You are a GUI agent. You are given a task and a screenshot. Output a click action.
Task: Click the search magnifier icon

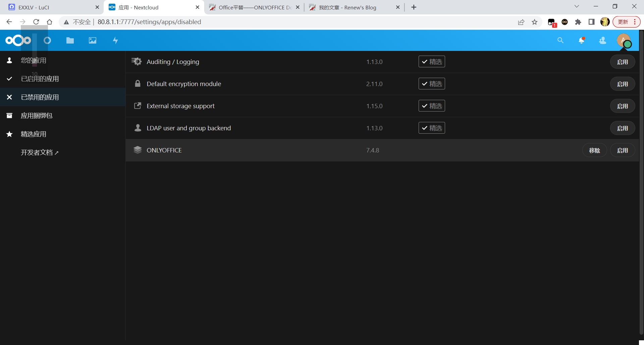(x=560, y=41)
